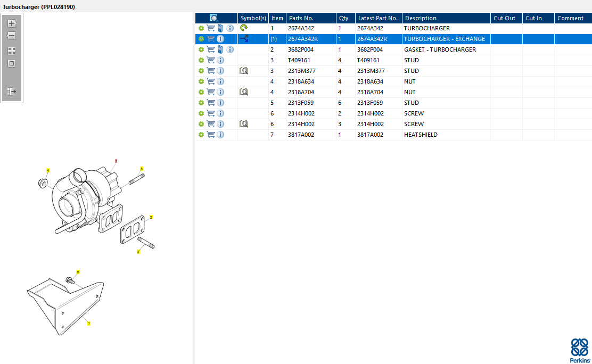
Task: Click the Cut Out column header
Action: point(506,18)
